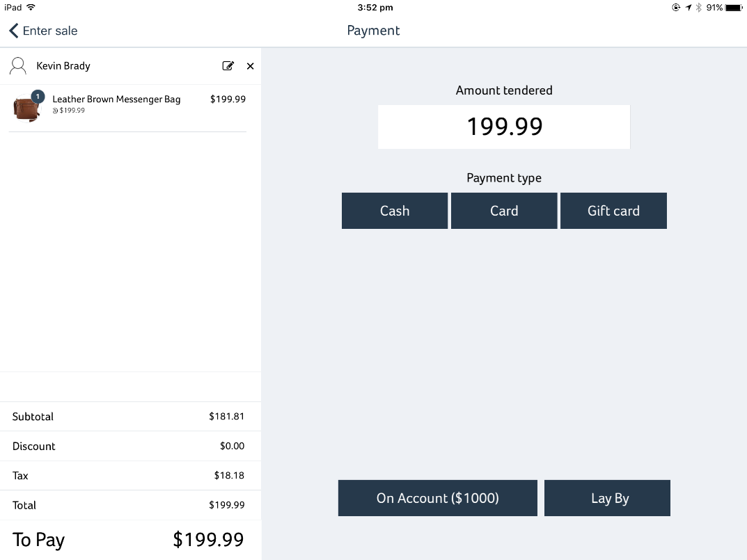Tap the Tax row amount
The width and height of the screenshot is (747, 560).
[x=229, y=475]
